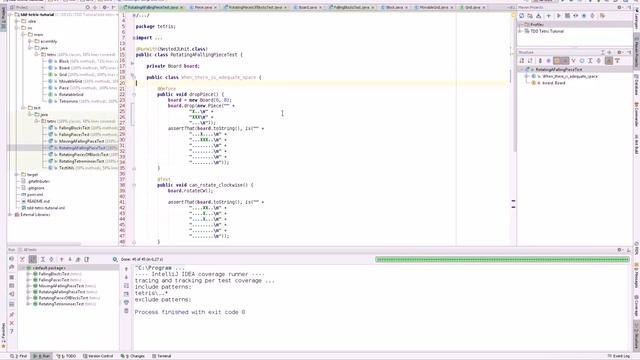Open the Terminal tool window button
Image resolution: width=640 pixels, height=360 pixels.
[162, 356]
